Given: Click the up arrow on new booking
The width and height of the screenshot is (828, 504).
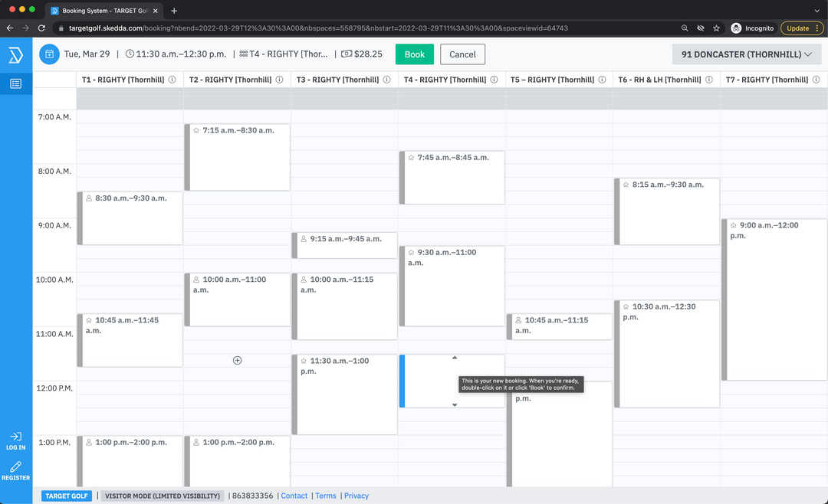Looking at the screenshot, I should pos(454,358).
